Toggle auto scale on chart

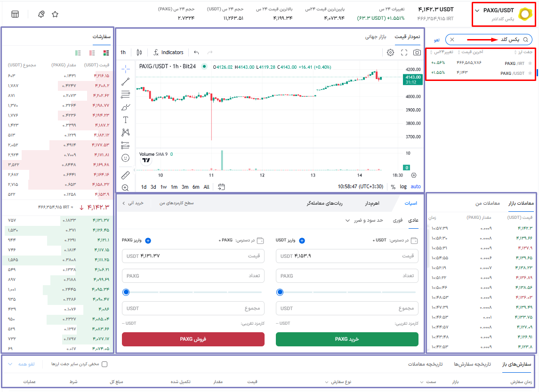pyautogui.click(x=416, y=186)
